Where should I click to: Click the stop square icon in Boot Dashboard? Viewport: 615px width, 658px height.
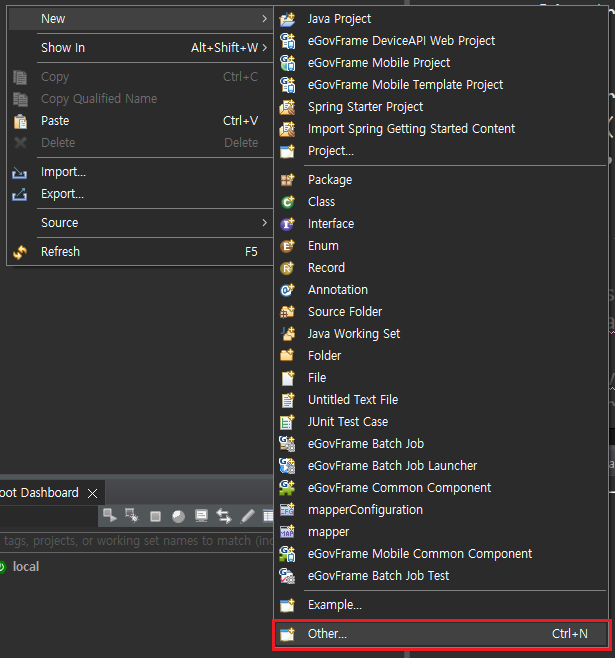(155, 516)
